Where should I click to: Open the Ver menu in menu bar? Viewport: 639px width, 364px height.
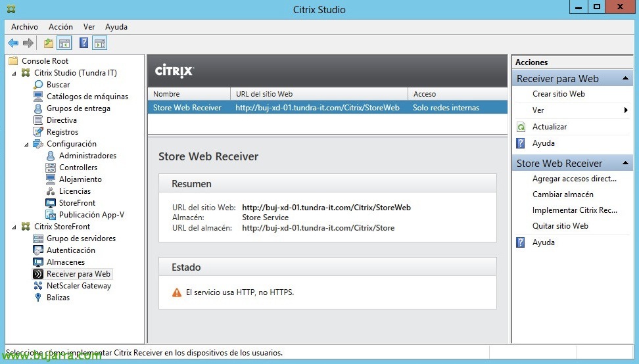coord(89,26)
